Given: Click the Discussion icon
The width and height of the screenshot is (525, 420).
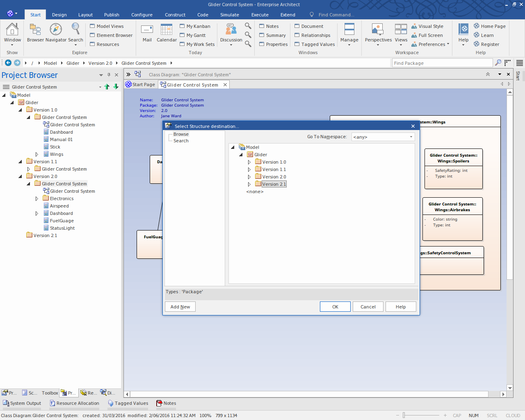Looking at the screenshot, I should [231, 30].
